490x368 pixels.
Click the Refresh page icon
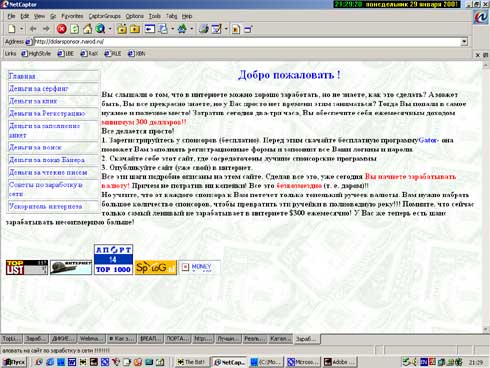tap(75, 29)
